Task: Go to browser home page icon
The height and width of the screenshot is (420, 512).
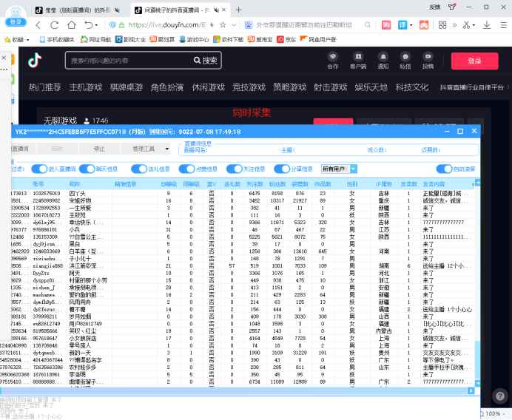Action: tap(72, 25)
